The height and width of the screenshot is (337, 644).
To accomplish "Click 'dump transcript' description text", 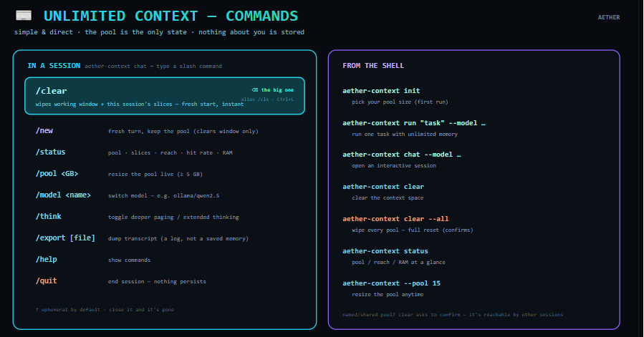I will 178,238.
